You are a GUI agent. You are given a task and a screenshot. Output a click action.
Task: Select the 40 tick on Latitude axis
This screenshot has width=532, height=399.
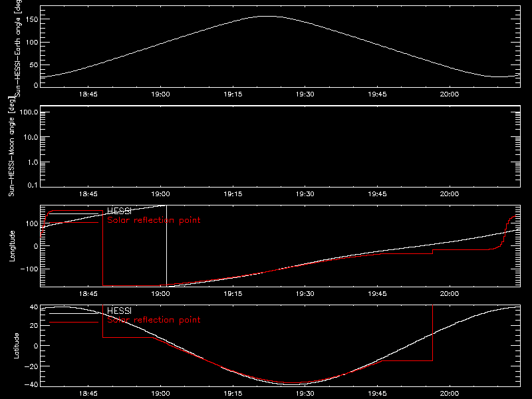pos(34,307)
